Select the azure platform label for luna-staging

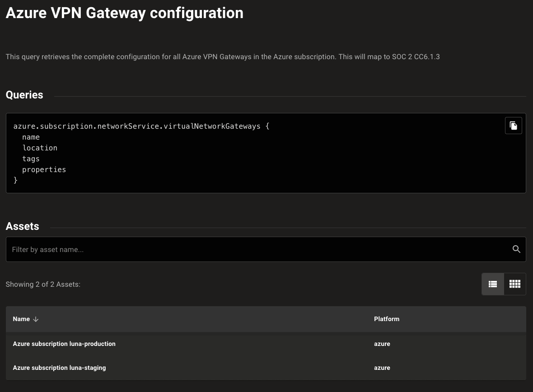(382, 368)
